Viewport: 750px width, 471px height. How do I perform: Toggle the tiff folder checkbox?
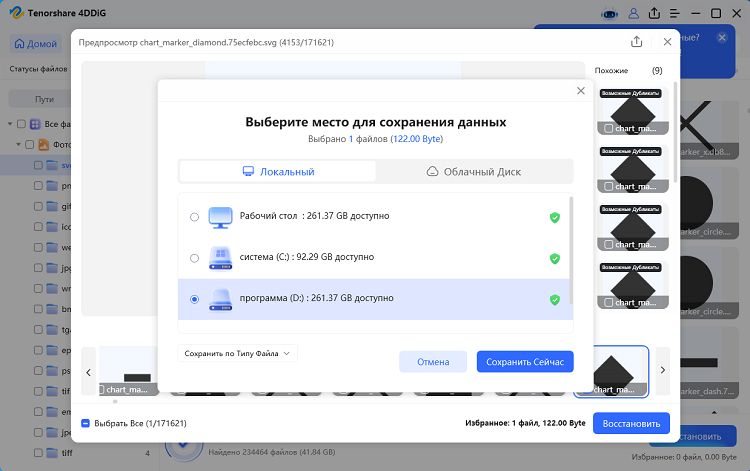pyautogui.click(x=38, y=452)
